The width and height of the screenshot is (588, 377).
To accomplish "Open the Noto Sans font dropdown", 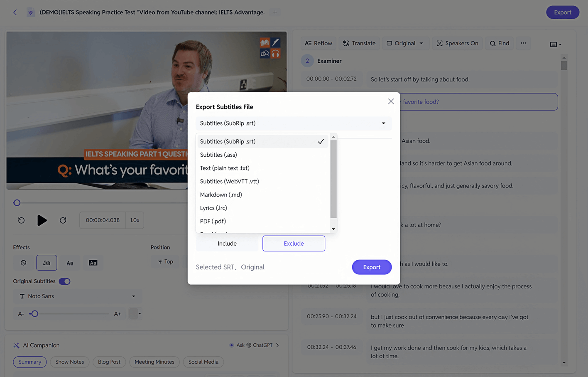I will pos(78,296).
